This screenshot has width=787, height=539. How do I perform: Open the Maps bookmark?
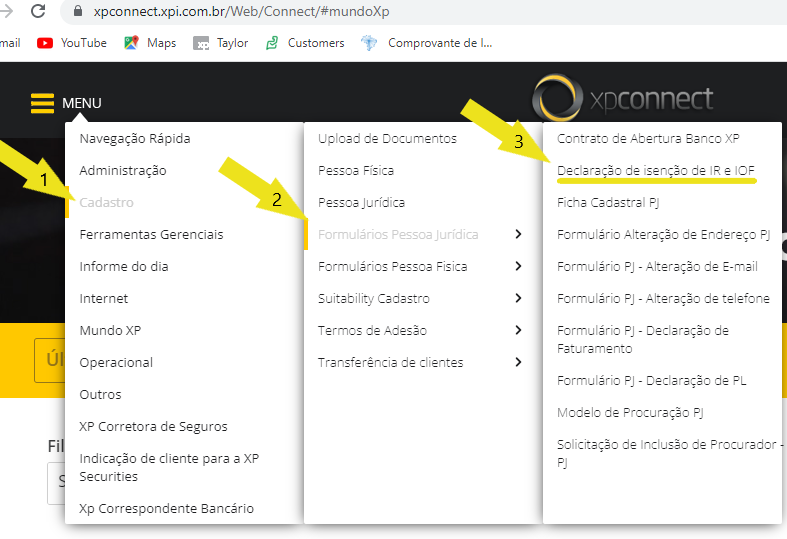pyautogui.click(x=150, y=43)
